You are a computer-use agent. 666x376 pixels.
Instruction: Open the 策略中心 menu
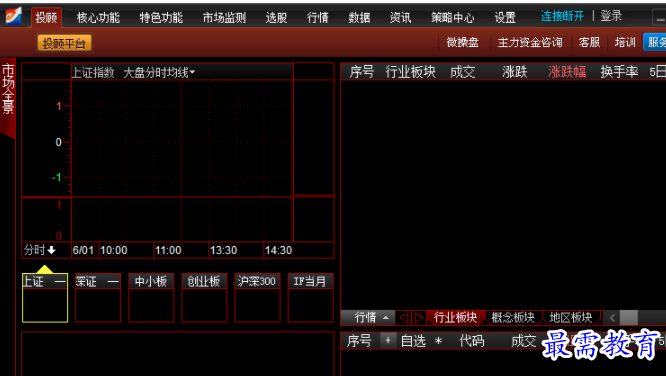[453, 18]
